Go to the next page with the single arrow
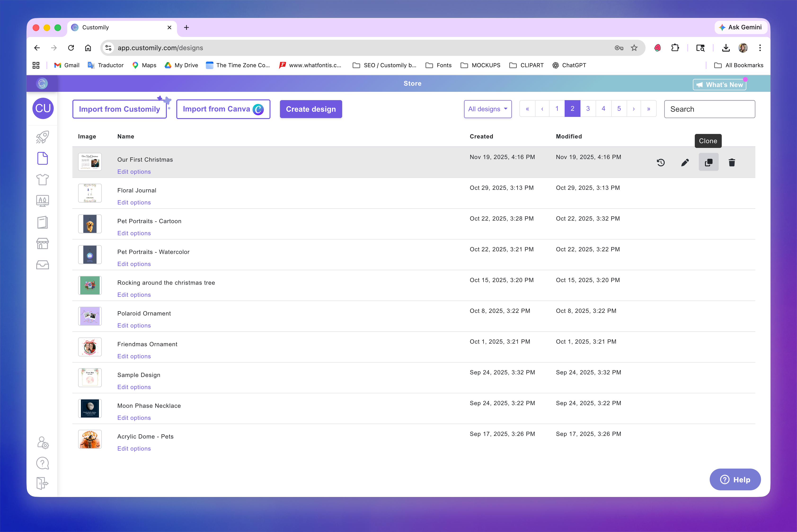Image resolution: width=797 pixels, height=532 pixels. pyautogui.click(x=633, y=109)
